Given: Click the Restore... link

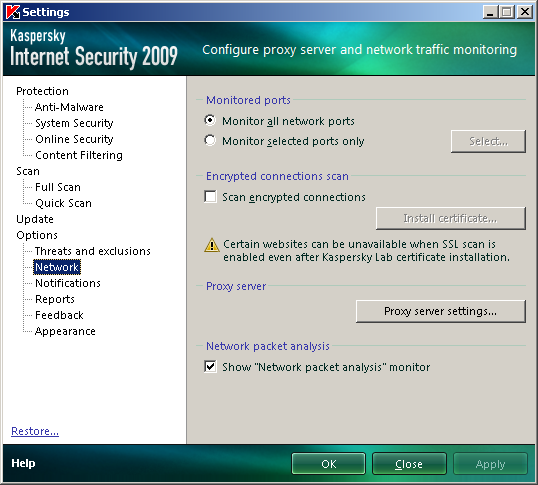Looking at the screenshot, I should tap(35, 431).
